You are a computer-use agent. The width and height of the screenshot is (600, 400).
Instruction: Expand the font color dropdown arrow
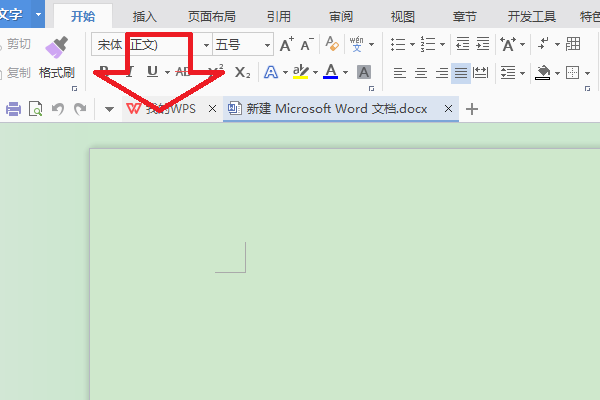click(345, 72)
